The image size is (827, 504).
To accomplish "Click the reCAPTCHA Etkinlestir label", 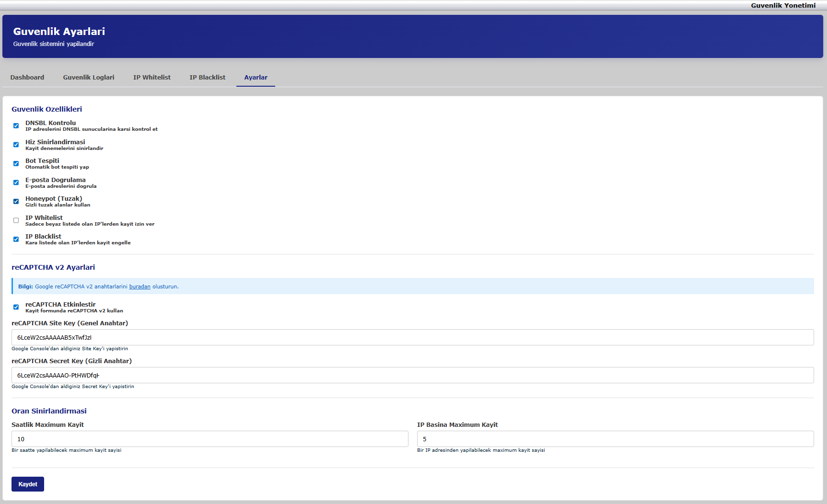I will (60, 305).
